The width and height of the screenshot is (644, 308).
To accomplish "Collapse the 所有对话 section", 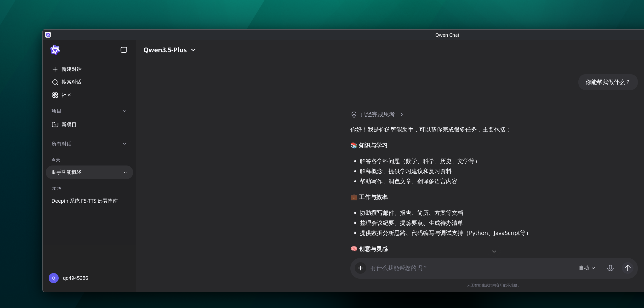I will click(125, 144).
